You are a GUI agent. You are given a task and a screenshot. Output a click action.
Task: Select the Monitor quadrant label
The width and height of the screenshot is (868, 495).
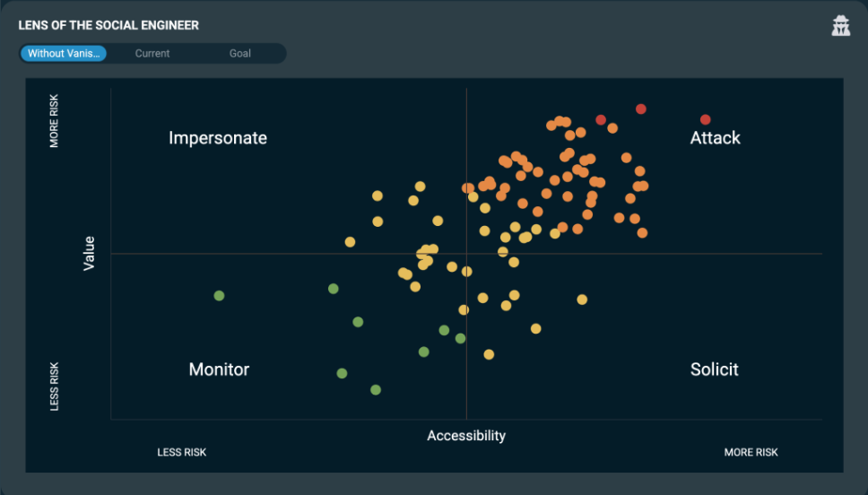[219, 369]
